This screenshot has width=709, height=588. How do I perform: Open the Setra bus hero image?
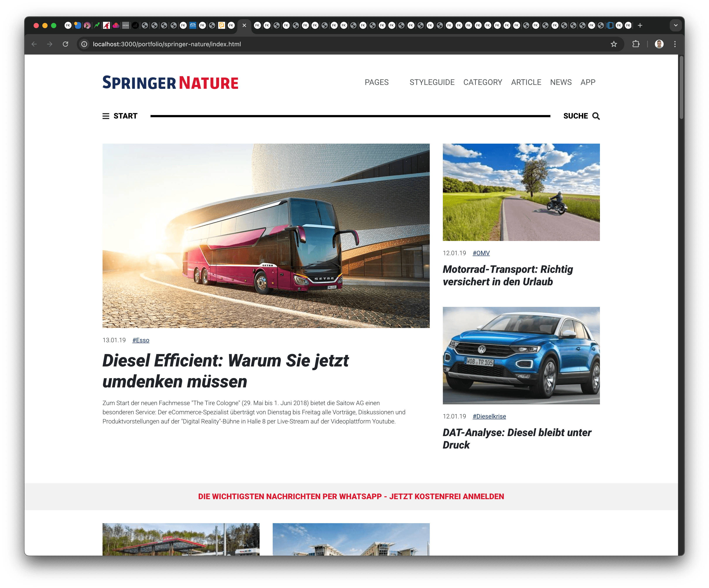(266, 236)
